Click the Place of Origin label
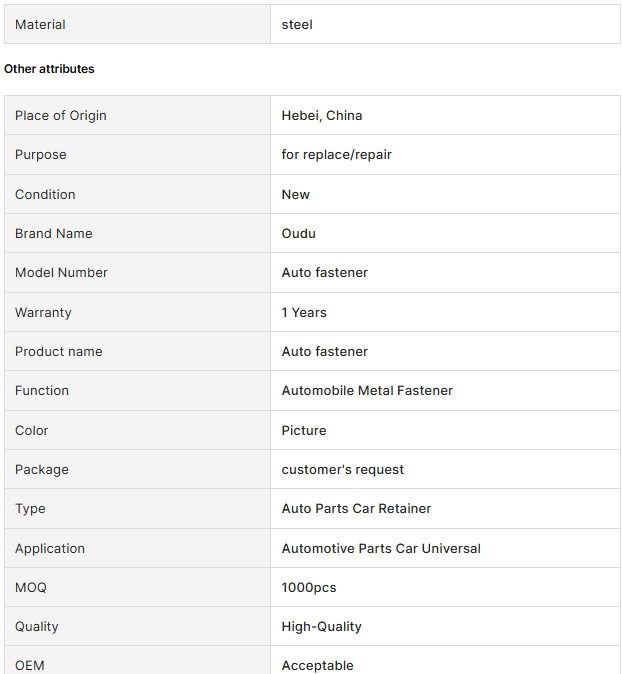This screenshot has width=622, height=674. [x=61, y=115]
